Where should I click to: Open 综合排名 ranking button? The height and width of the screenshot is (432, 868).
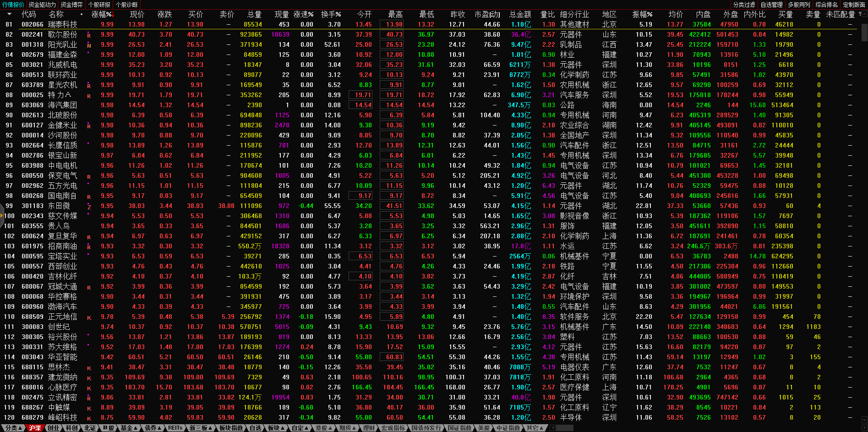pos(827,5)
